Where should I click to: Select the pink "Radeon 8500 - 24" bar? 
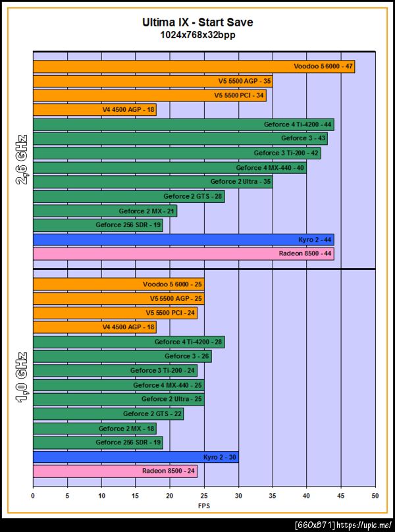click(x=115, y=471)
